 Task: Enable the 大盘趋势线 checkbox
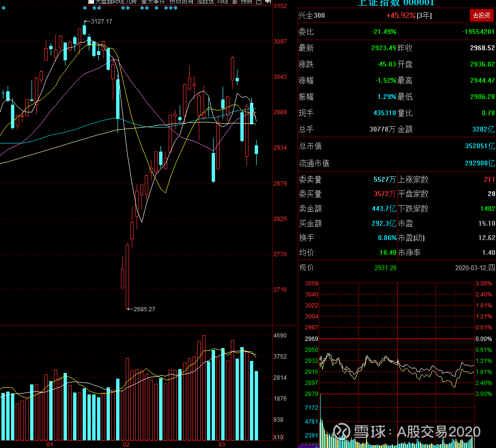click(91, 1)
